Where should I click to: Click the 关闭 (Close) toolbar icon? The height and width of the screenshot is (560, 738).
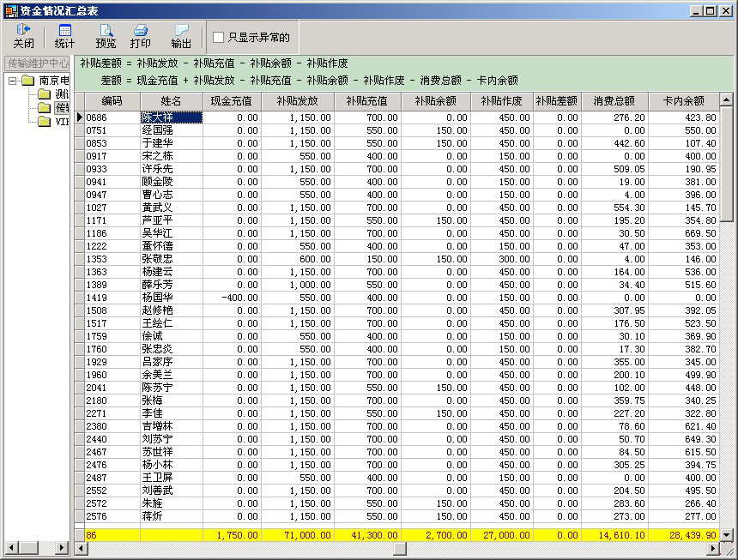tap(23, 36)
